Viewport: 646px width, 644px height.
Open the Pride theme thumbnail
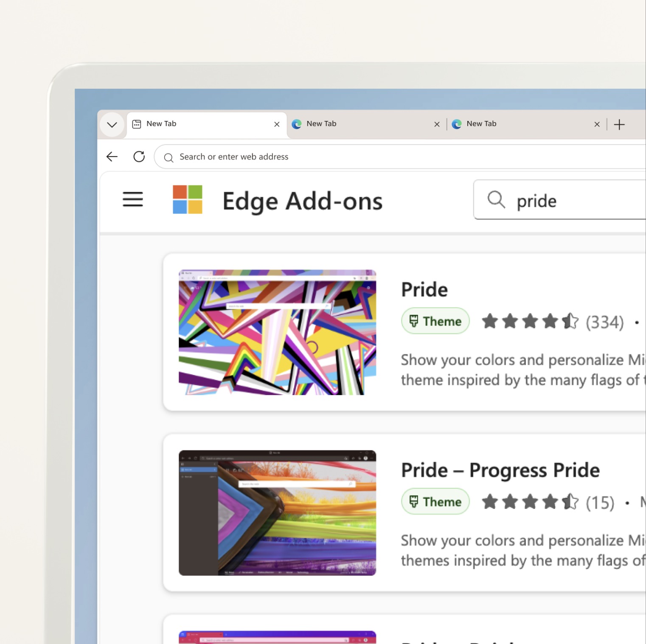point(278,332)
